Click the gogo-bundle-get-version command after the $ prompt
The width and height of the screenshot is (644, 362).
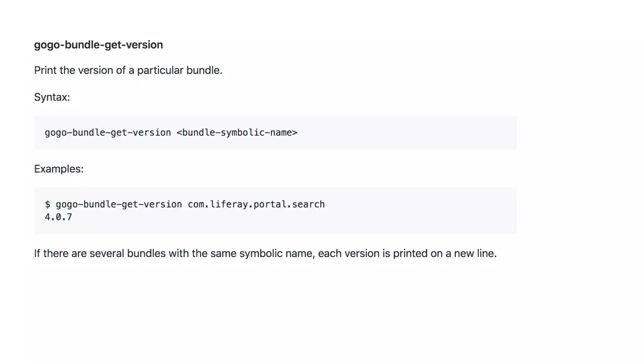point(119,205)
